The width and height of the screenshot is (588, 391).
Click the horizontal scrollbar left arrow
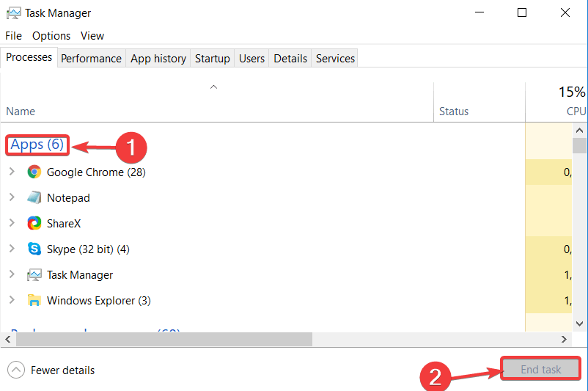[8, 339]
